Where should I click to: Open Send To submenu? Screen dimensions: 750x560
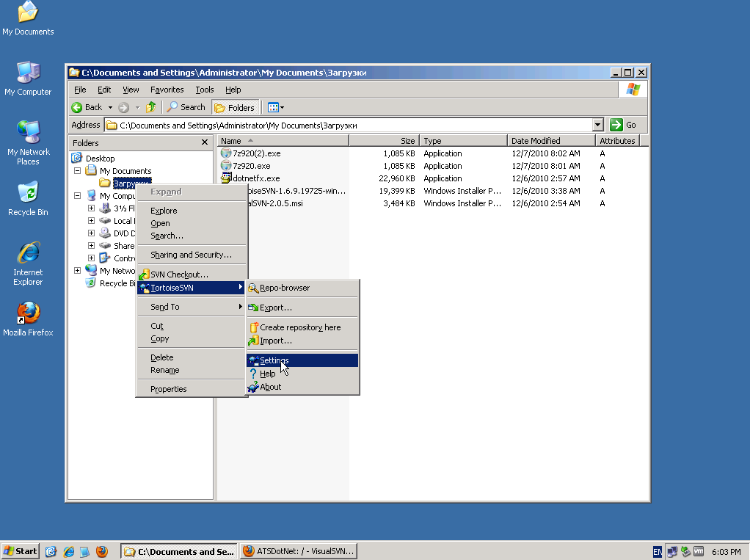(192, 307)
